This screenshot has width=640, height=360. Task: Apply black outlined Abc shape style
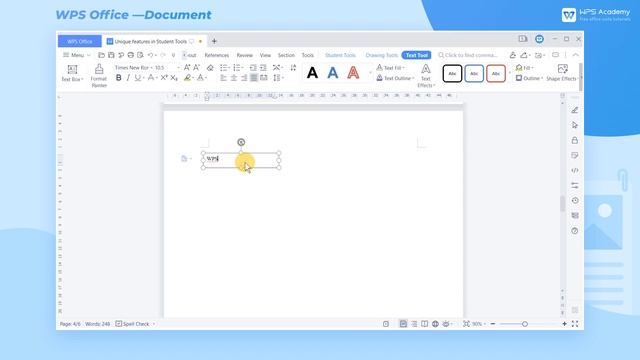click(x=452, y=73)
